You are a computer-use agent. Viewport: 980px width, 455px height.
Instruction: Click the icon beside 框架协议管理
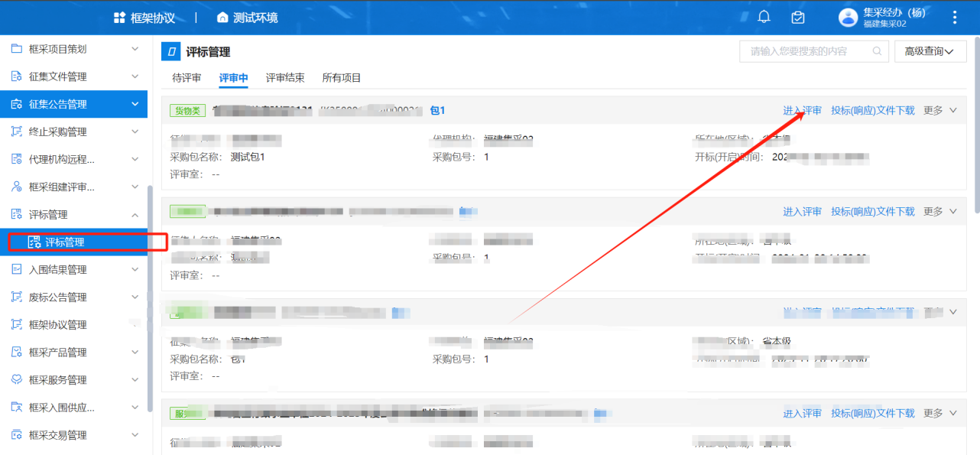click(x=17, y=324)
